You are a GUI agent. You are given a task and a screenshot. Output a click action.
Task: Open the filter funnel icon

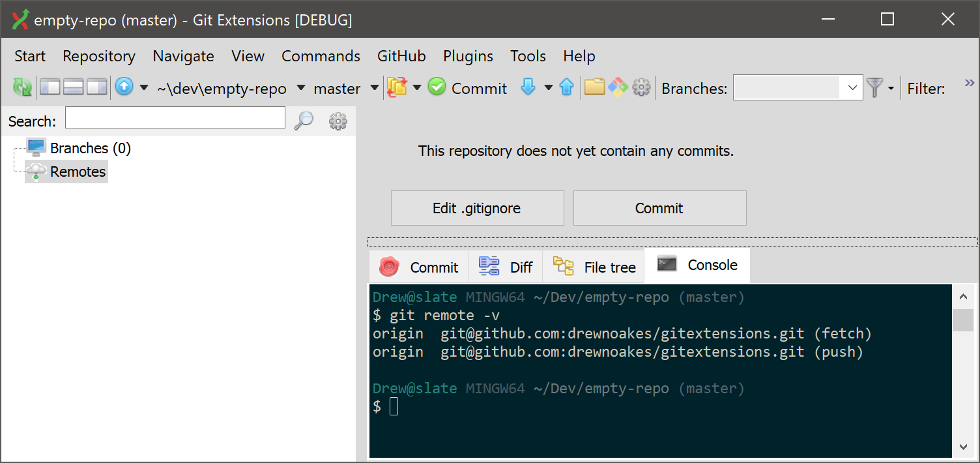(x=874, y=87)
